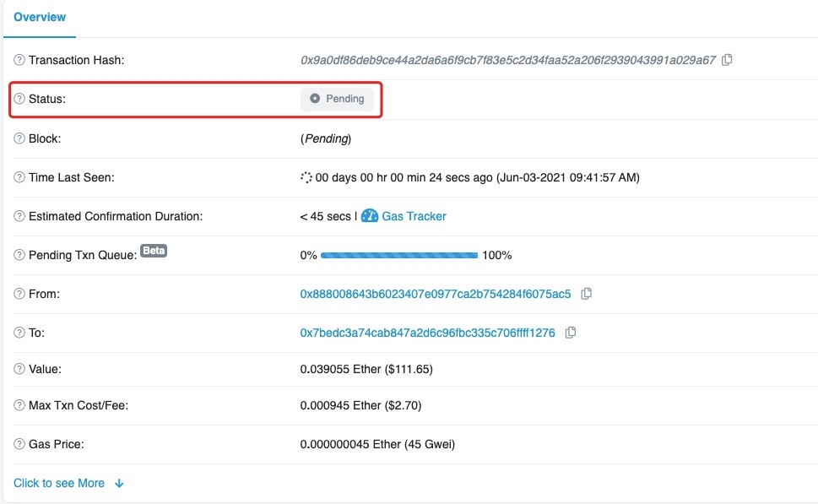Open the From address 0x888008643b link
This screenshot has height=504, width=818.
[435, 294]
